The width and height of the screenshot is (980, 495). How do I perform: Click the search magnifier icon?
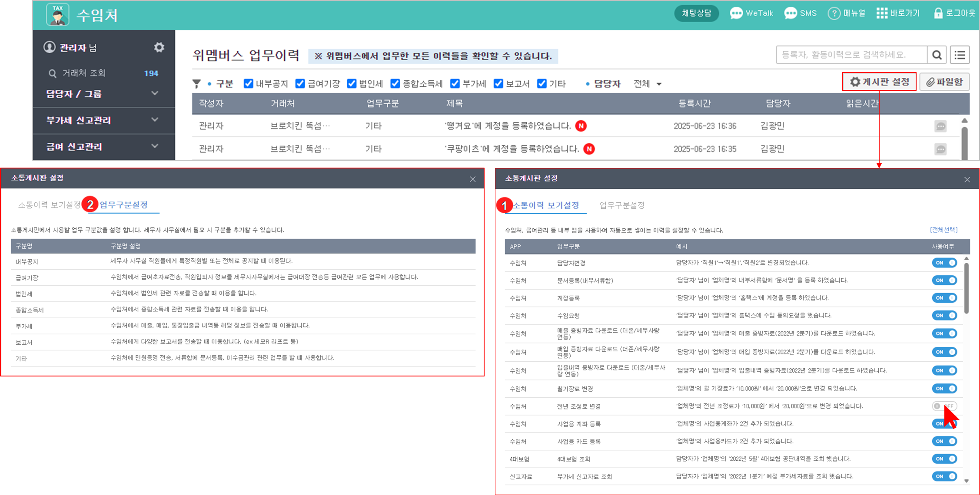pos(937,55)
